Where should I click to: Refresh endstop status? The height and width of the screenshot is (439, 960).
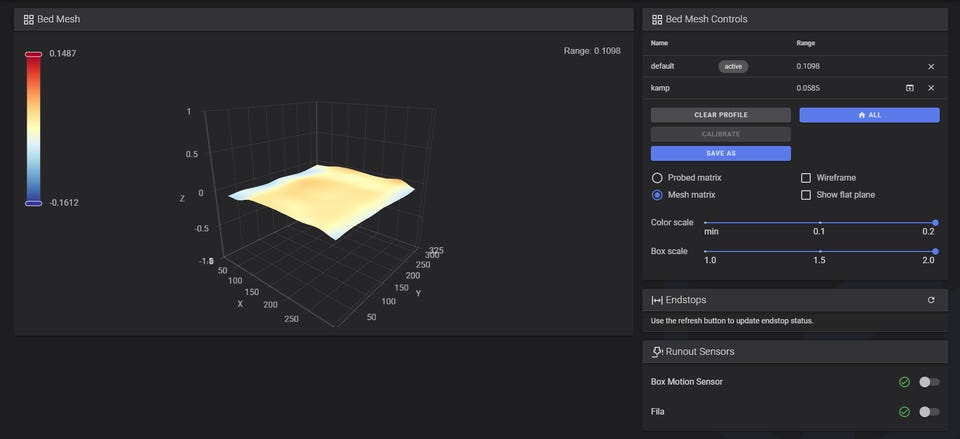pyautogui.click(x=931, y=300)
